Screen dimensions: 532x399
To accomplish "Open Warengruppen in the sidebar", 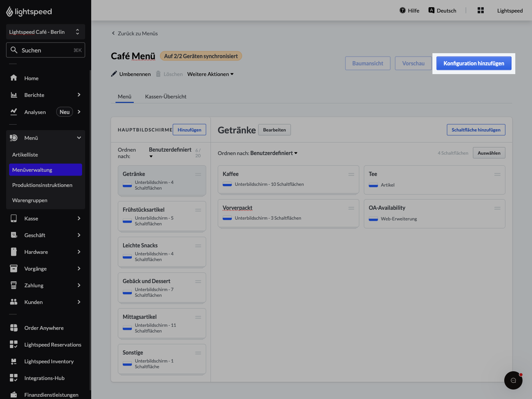I will [x=46, y=200].
